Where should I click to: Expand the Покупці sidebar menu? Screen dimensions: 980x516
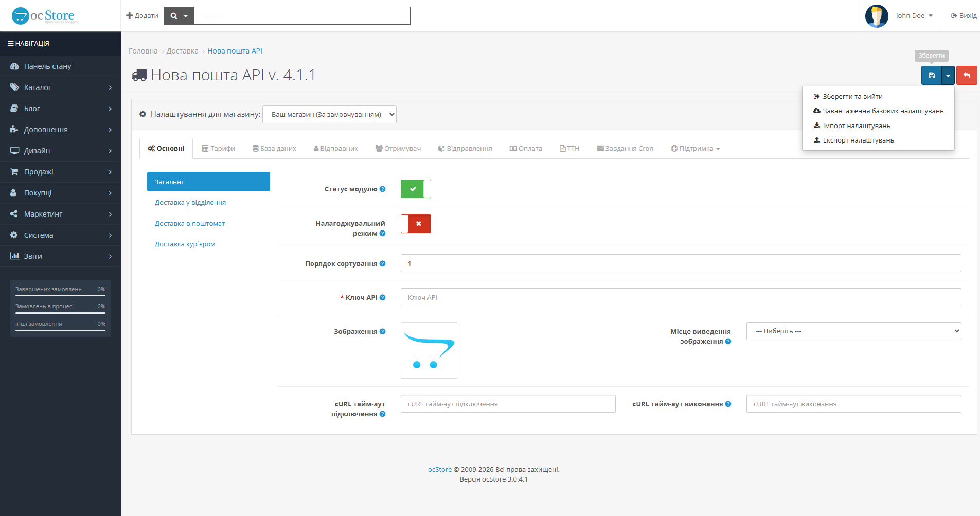(60, 193)
